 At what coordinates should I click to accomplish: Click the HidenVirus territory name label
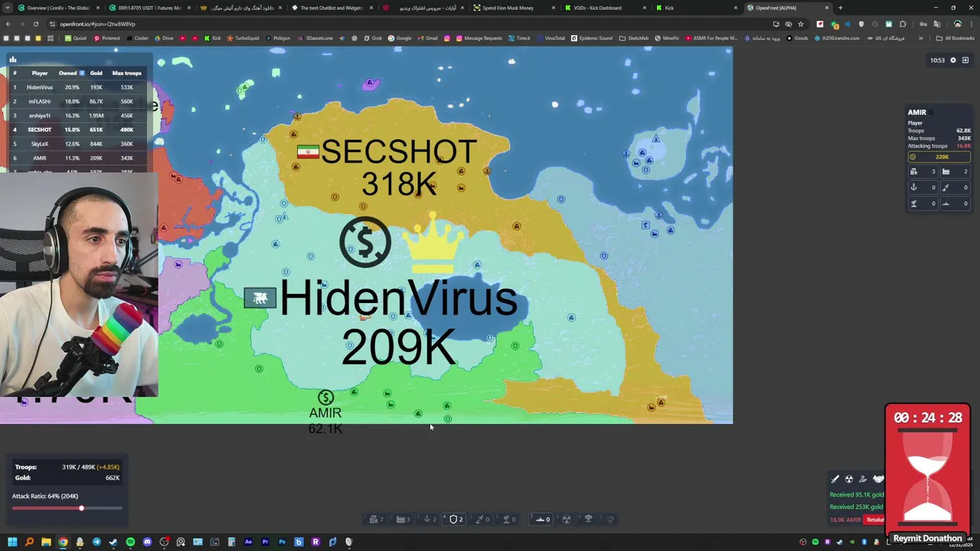(398, 298)
